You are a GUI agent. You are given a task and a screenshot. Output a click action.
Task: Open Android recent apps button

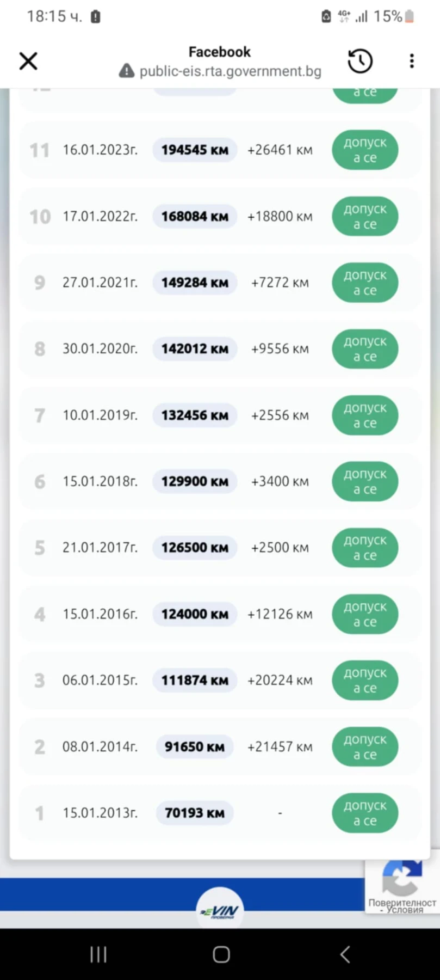tap(98, 954)
